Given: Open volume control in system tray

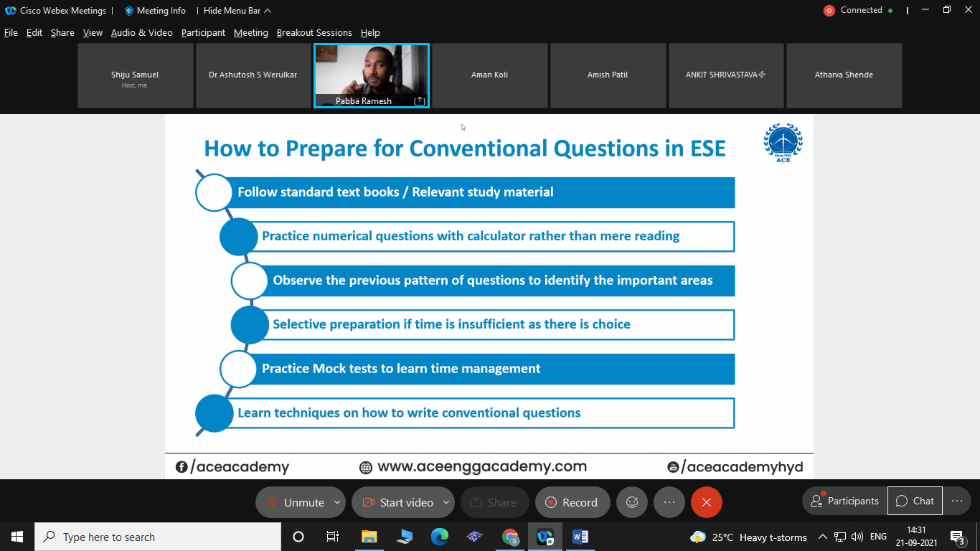Looking at the screenshot, I should [x=857, y=537].
